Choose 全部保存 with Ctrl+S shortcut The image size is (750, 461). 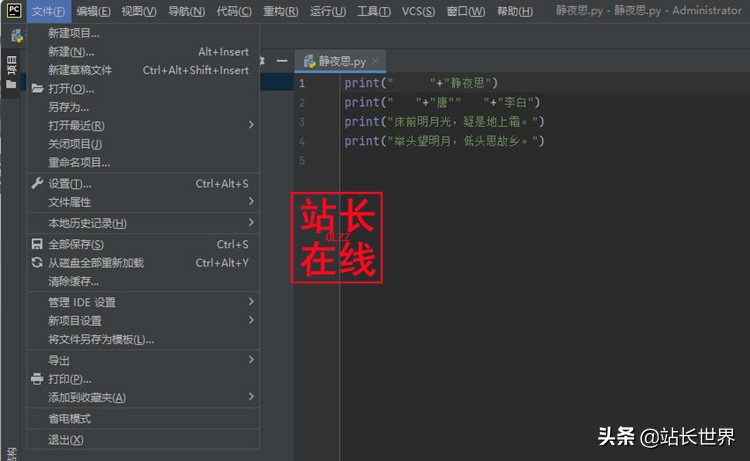(x=143, y=244)
